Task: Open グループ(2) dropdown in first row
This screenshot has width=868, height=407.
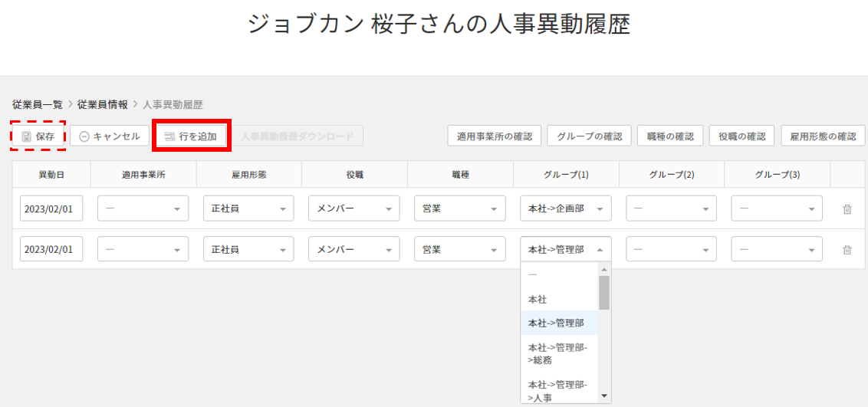Action: (x=672, y=209)
